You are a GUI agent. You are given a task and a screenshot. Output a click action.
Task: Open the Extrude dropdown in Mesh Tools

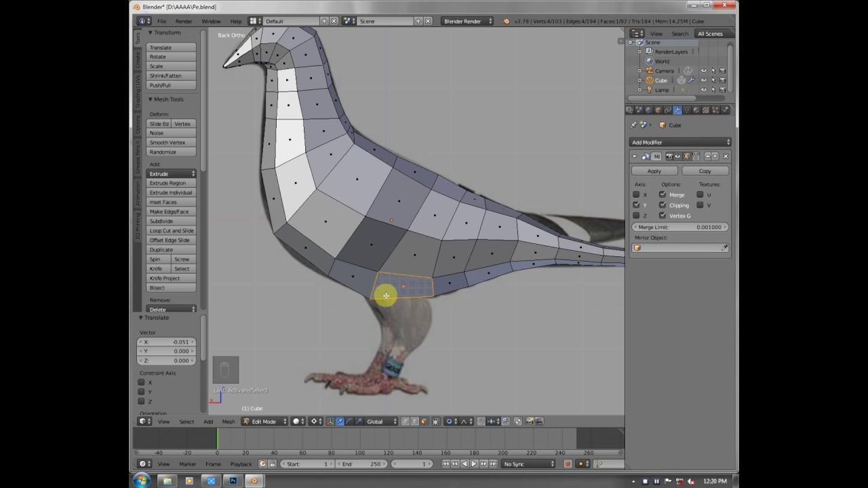[x=172, y=174]
